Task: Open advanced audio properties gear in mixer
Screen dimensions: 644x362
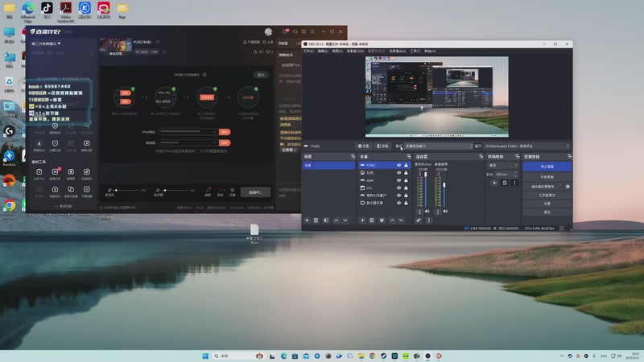Action: 419,220
